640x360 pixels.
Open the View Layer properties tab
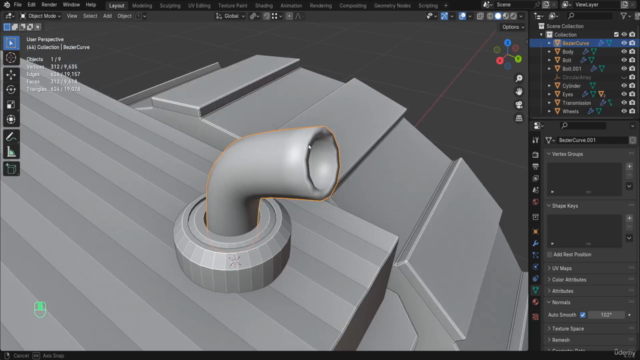pos(536,178)
